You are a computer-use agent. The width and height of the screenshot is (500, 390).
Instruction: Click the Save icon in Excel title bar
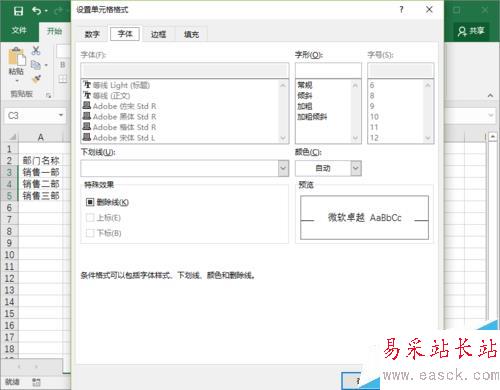(18, 11)
